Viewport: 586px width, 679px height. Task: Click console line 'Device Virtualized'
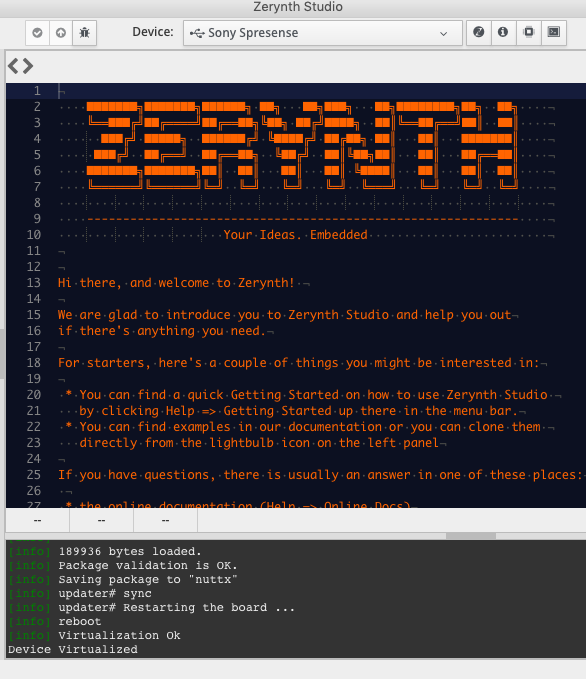click(x=73, y=650)
